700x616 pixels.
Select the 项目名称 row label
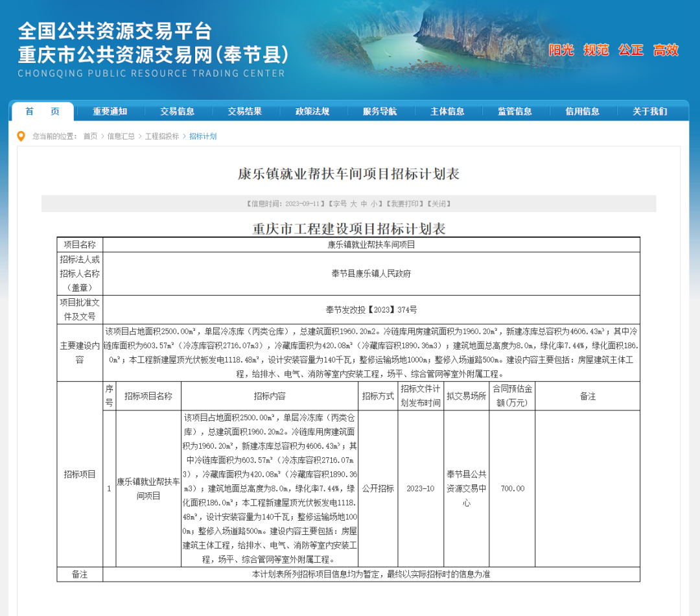[x=80, y=244]
